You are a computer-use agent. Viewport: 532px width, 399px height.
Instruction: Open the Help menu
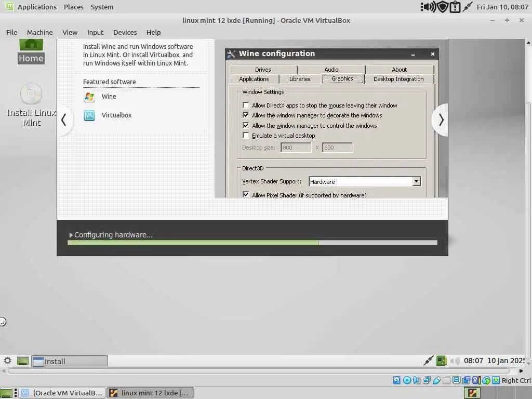pyautogui.click(x=153, y=32)
